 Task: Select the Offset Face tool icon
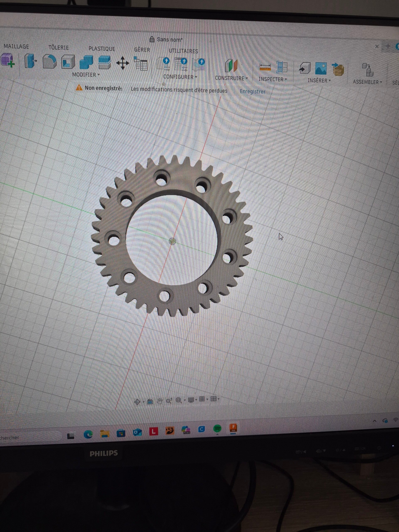(x=105, y=63)
